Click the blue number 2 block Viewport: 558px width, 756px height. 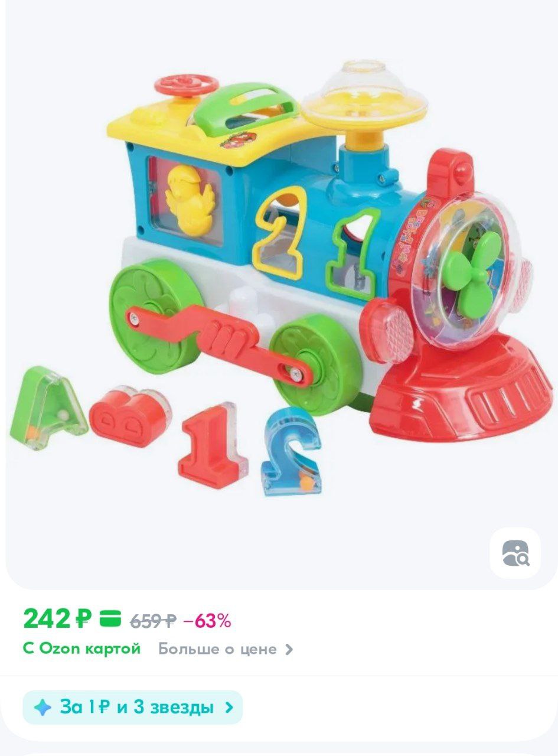[291, 451]
